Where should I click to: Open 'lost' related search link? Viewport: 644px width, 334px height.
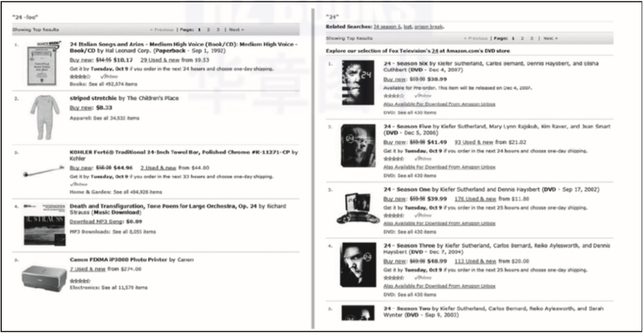[408, 27]
